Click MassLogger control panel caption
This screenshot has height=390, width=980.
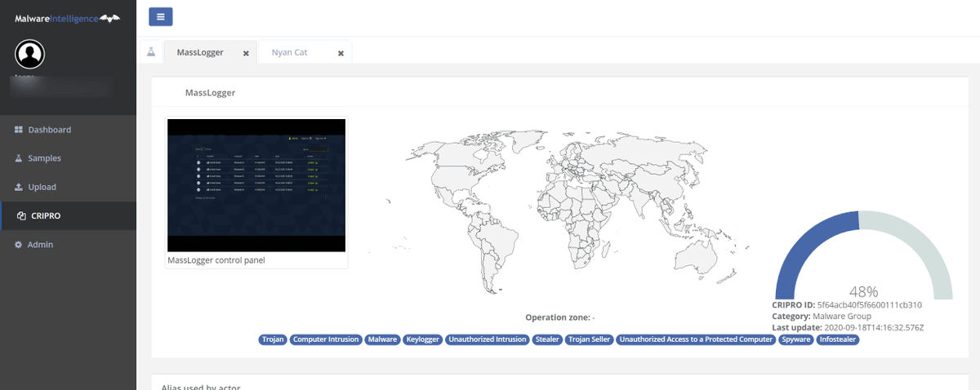(216, 260)
